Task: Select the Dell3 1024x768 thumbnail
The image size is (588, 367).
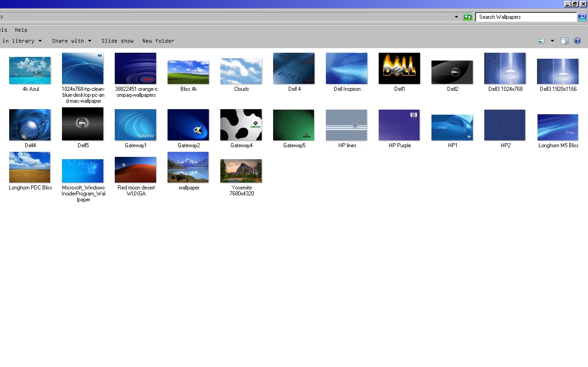Action: click(505, 68)
